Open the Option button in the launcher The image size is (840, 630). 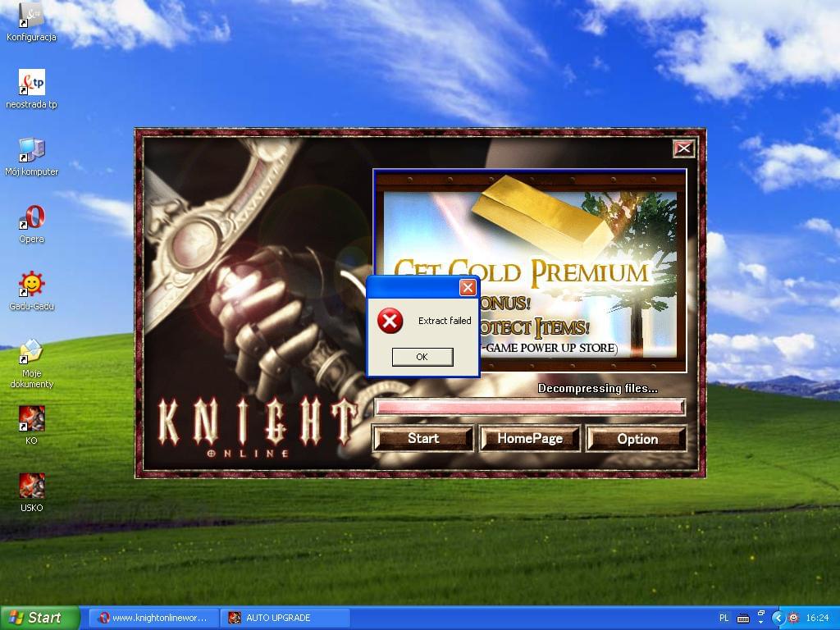tap(637, 439)
